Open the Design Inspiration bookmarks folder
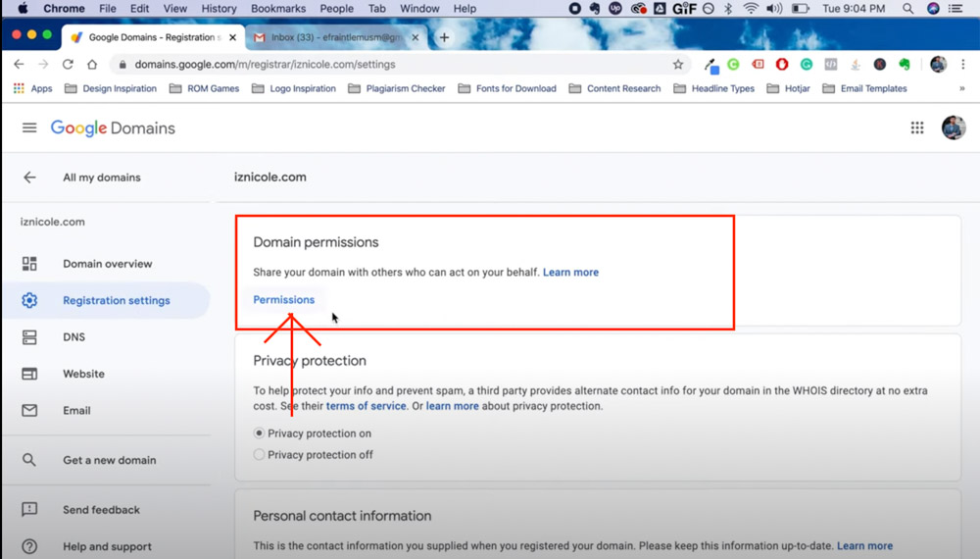 point(111,89)
